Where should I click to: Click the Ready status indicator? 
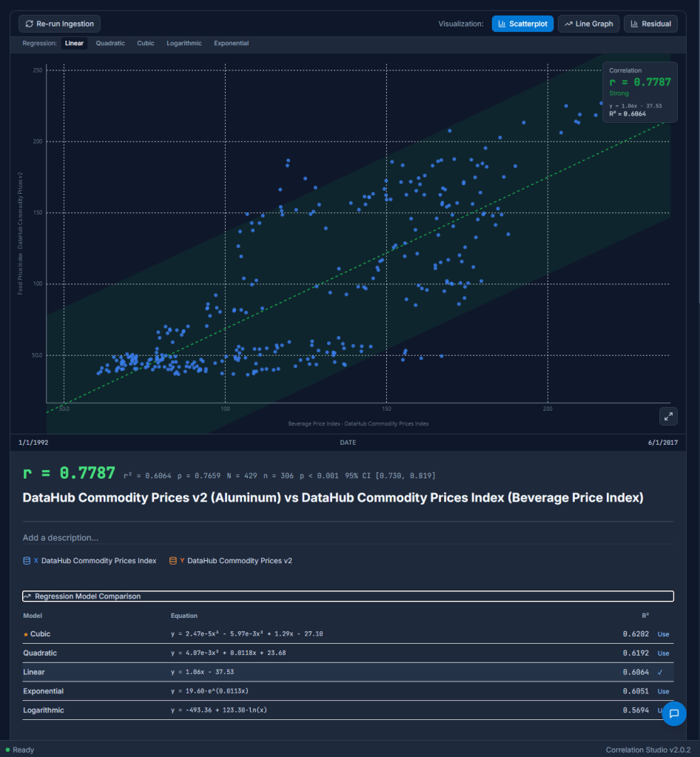pyautogui.click(x=20, y=750)
